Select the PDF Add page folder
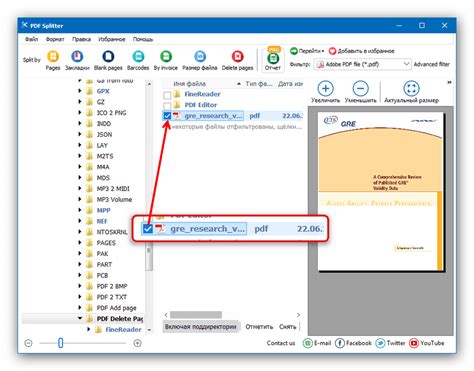Viewport: 474px width, 371px height. click(116, 308)
